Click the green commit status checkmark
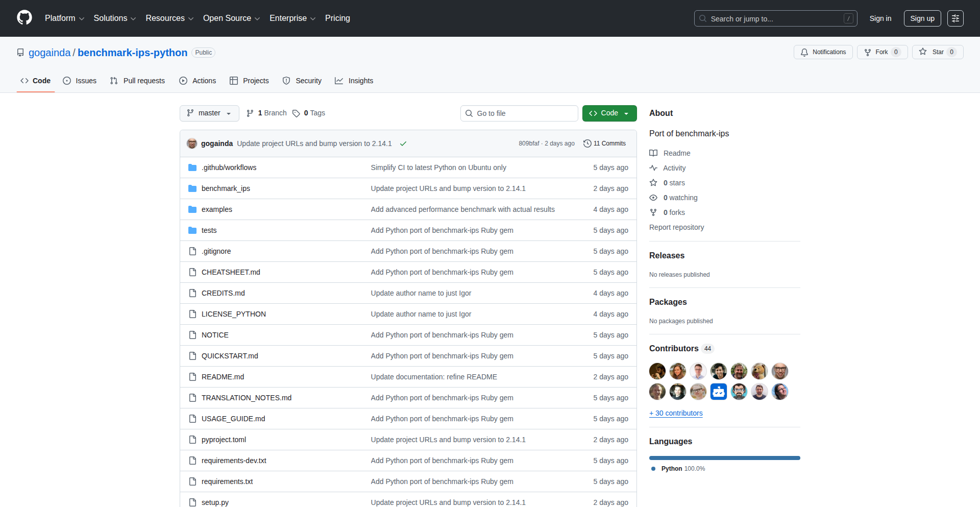Screen dimensions: 980x507 pos(403,143)
